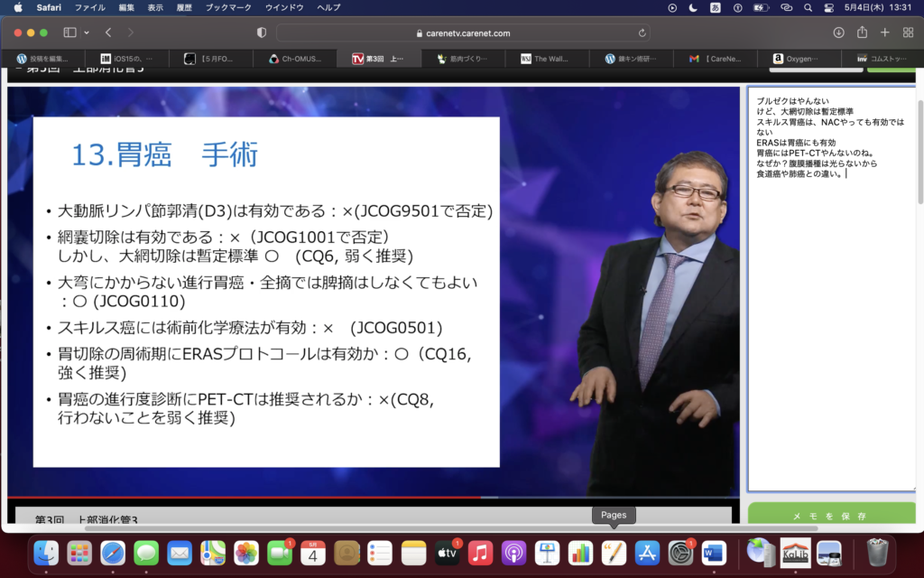Click the privacy shield icon

coord(262,33)
